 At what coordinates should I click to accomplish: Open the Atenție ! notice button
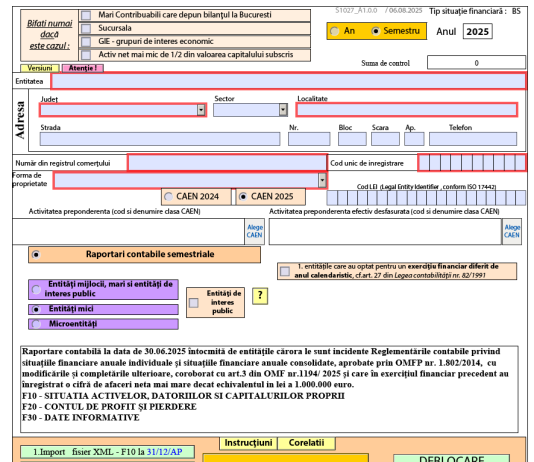tap(83, 68)
